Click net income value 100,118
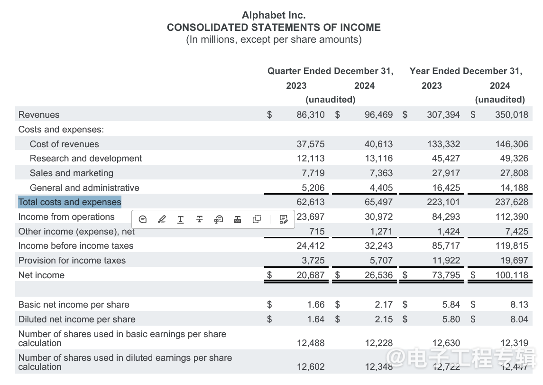The image size is (543, 385). [512, 275]
